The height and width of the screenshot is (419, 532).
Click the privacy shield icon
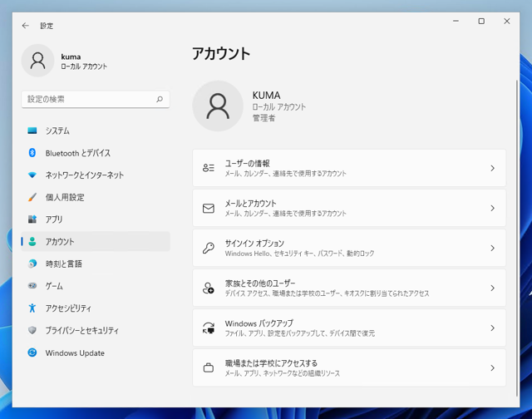32,330
